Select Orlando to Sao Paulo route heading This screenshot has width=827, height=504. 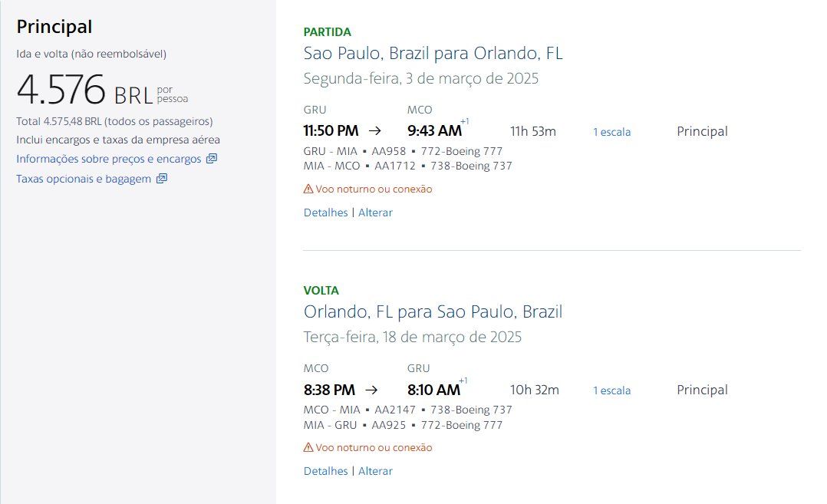(x=433, y=311)
